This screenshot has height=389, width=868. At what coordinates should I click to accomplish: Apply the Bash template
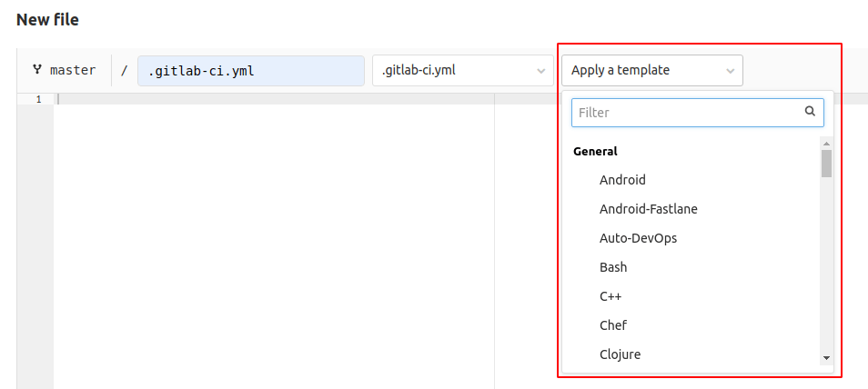click(613, 267)
